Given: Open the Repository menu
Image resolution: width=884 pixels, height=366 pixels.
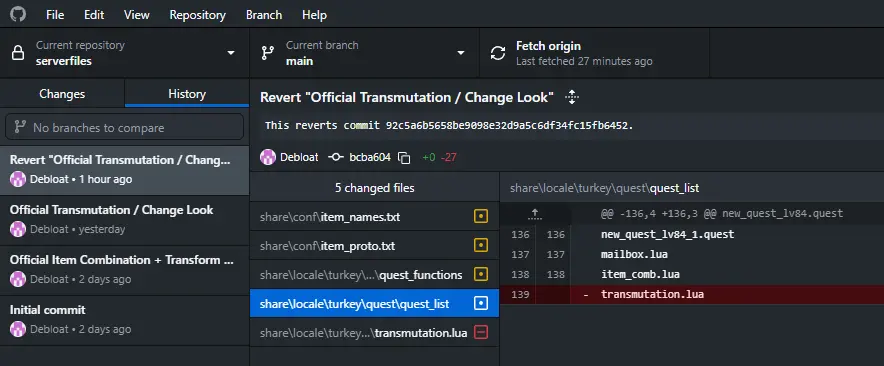Looking at the screenshot, I should pos(197,15).
